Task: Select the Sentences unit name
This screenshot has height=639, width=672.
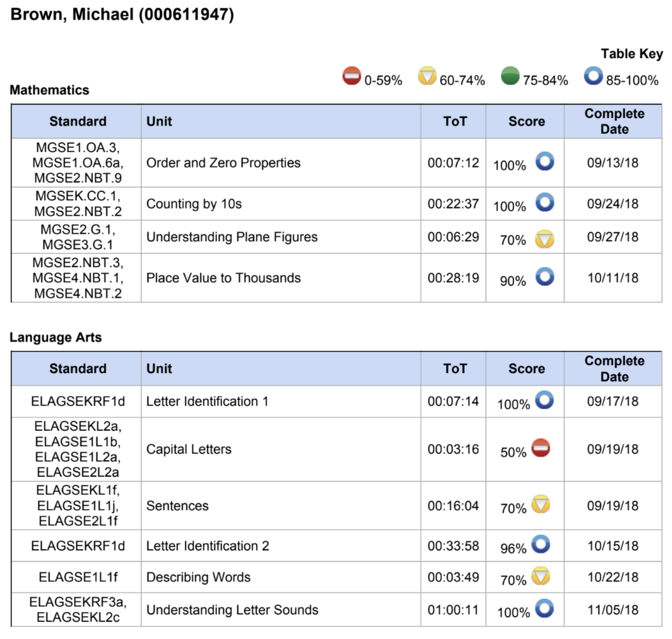Action: coord(177,506)
